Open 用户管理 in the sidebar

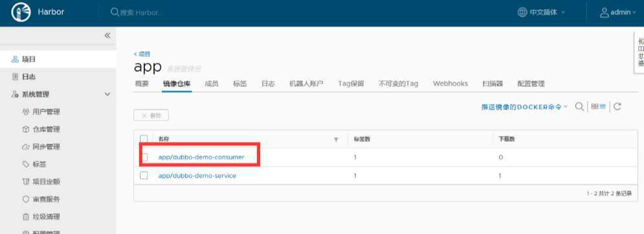pyautogui.click(x=46, y=112)
